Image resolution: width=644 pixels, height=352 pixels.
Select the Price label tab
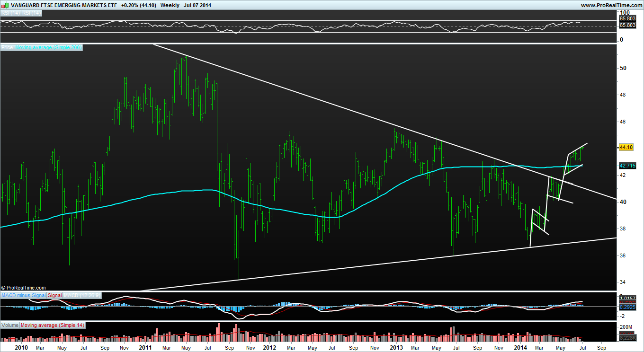coord(7,47)
